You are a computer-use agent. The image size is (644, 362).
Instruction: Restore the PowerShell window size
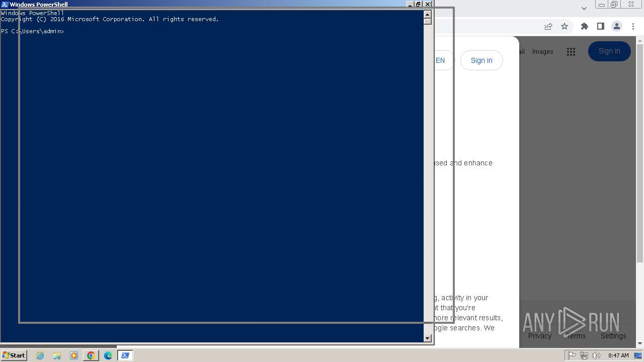click(x=418, y=4)
